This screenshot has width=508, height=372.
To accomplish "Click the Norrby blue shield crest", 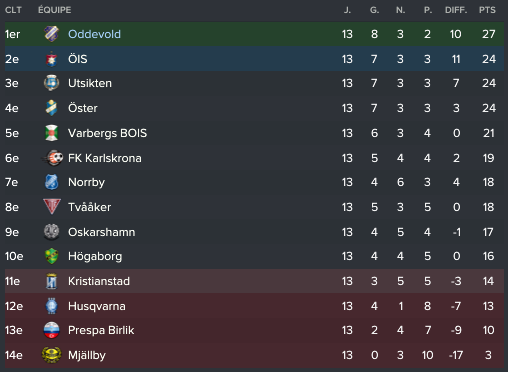I will click(52, 182).
